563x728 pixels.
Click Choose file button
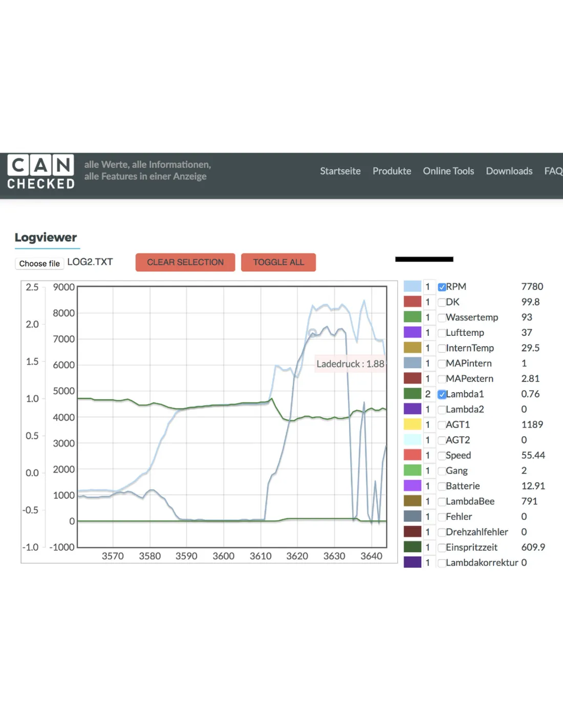pos(39,263)
